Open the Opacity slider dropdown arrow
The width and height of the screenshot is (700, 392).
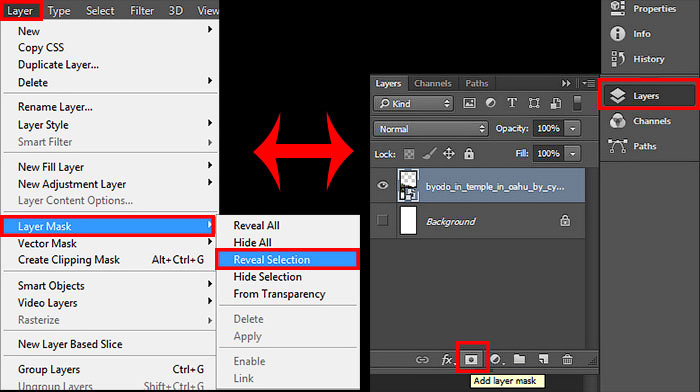(x=573, y=129)
